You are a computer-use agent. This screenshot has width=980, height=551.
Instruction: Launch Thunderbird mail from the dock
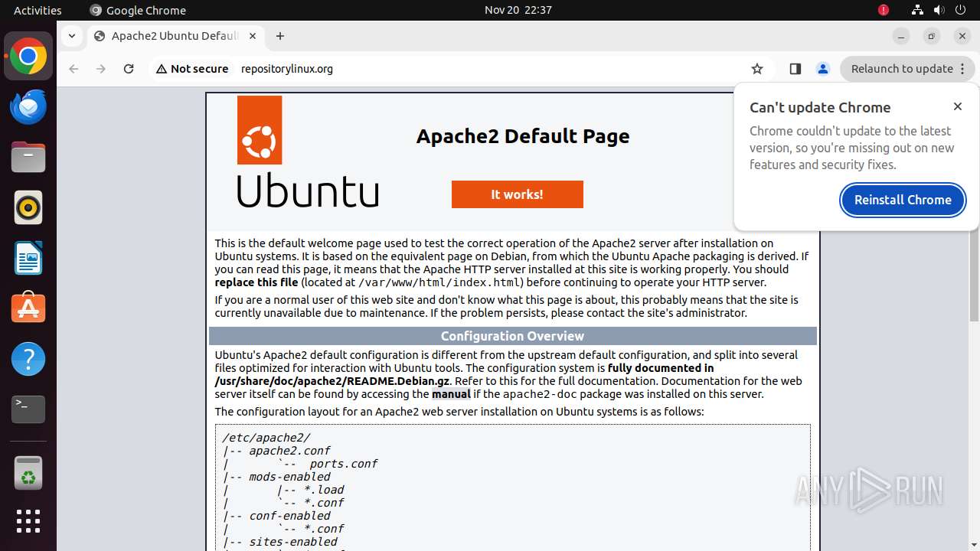[28, 107]
